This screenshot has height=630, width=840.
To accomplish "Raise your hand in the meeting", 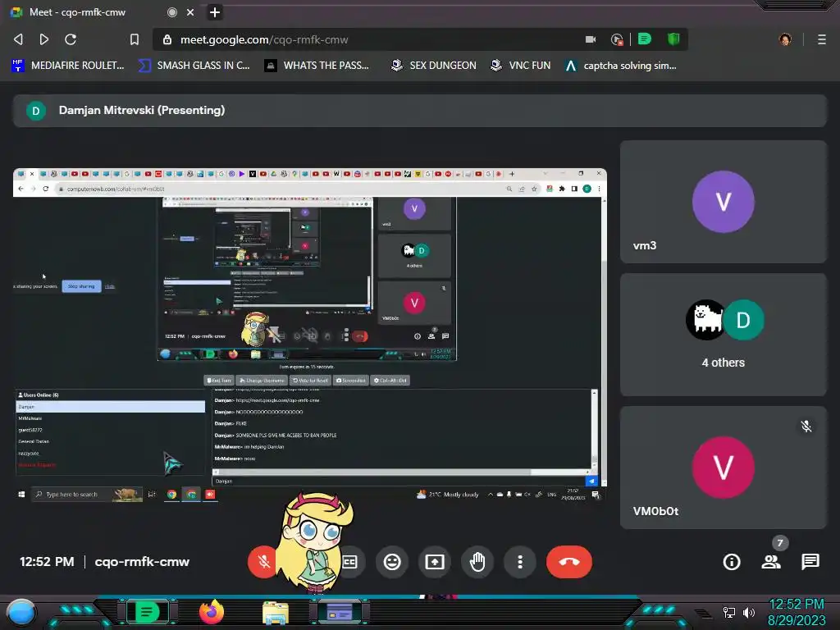I will click(x=477, y=561).
